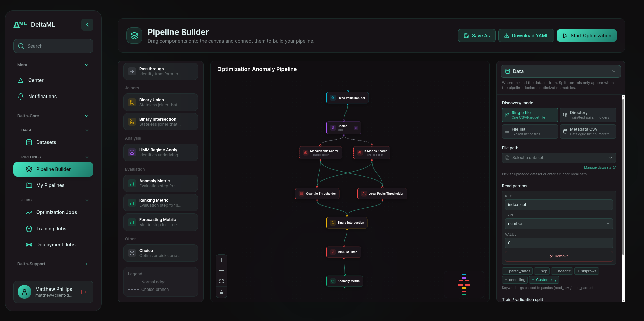Collapse the JOBS subsection
This screenshot has height=321, width=644.
coord(87,200)
